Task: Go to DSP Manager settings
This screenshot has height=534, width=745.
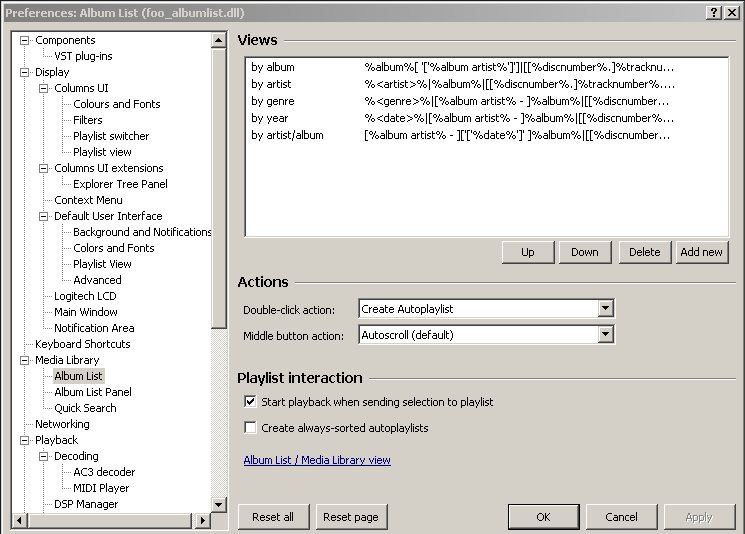Action: pos(85,504)
